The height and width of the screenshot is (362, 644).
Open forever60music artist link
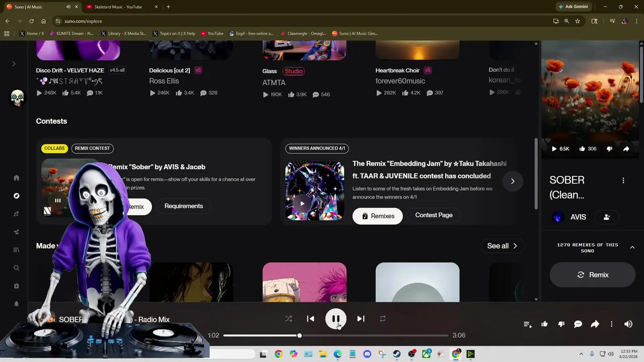pos(400,81)
